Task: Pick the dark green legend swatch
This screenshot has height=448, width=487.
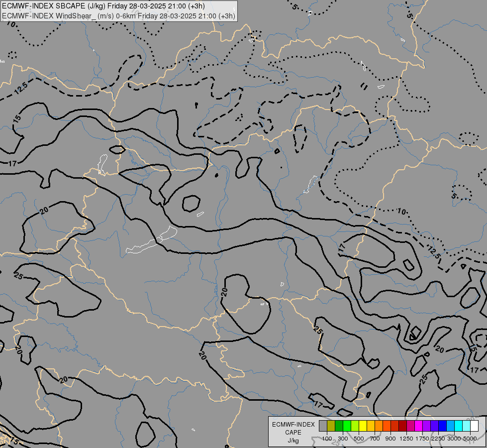Action: [339, 426]
